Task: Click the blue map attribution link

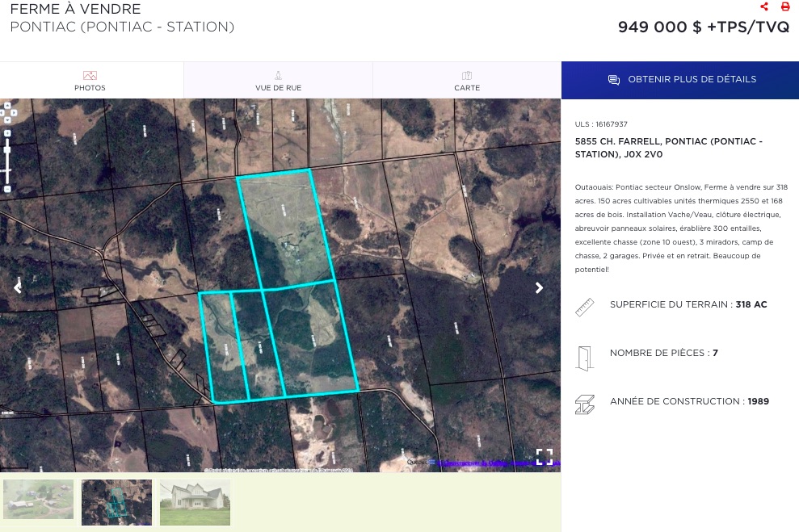Action: 497,463
